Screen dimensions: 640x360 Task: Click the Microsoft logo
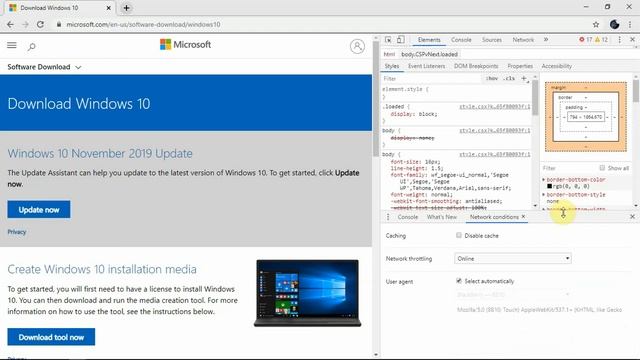click(x=185, y=44)
